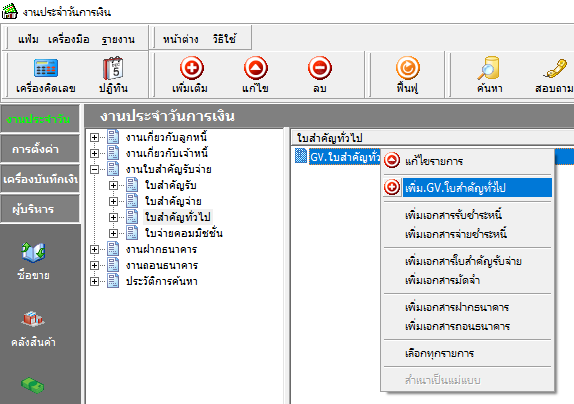This screenshot has height=404, width=574.
Task: Open the ค้นหา search toolbar icon
Action: (x=489, y=68)
